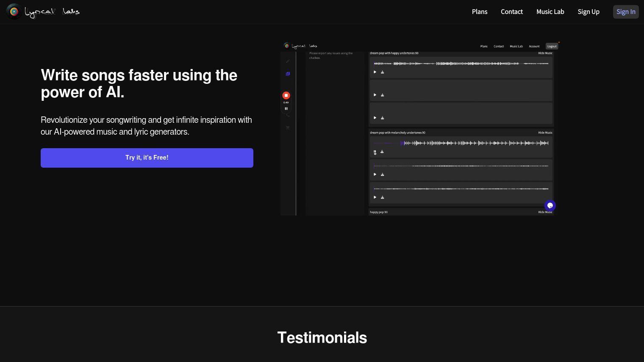Click Music Lab in the demo preview navigation
This screenshot has height=362, width=644.
point(516,47)
